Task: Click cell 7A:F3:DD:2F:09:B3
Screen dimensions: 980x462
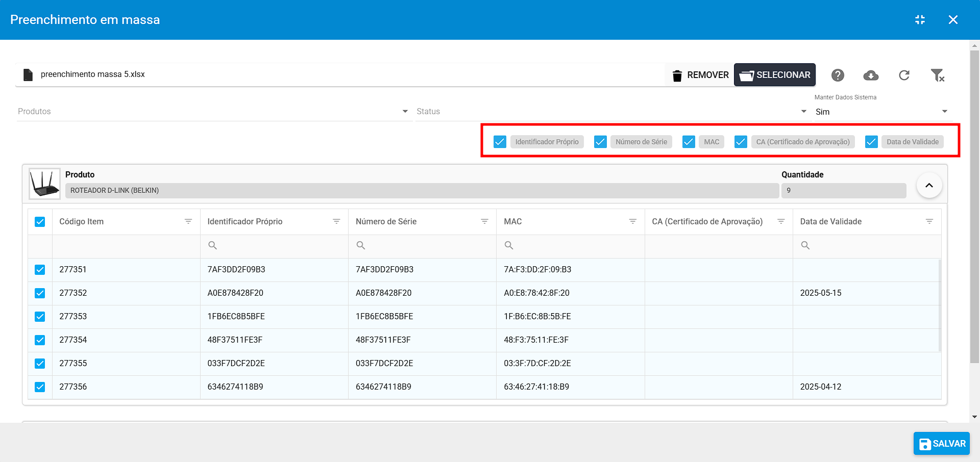Action: [x=570, y=270]
